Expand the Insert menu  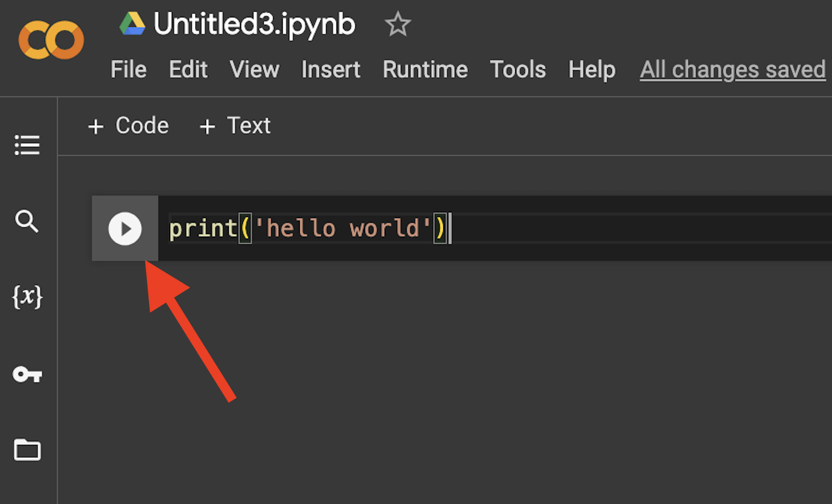[x=331, y=69]
